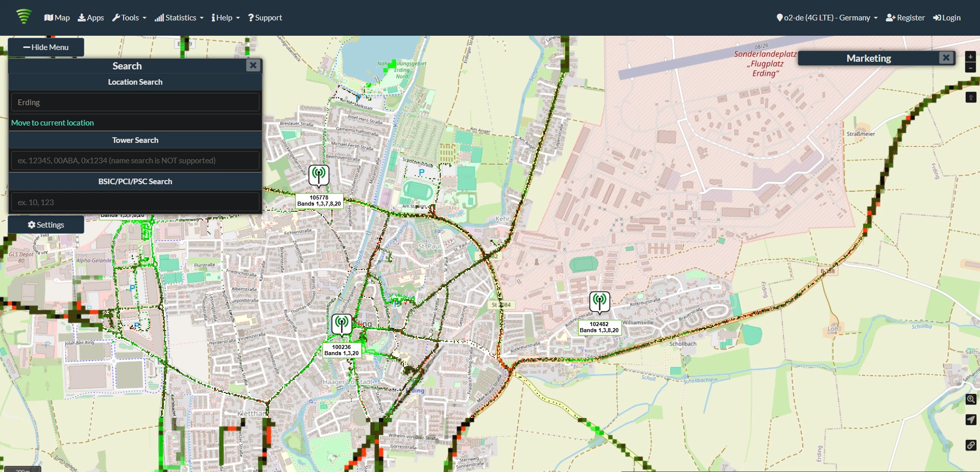Click the Sonderlandeplatz Flugplatz Erding map label

point(765,64)
